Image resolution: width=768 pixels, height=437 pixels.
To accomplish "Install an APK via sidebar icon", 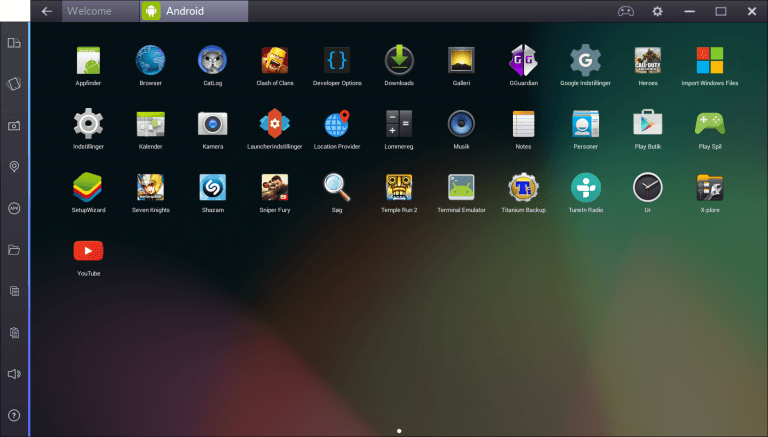I will (14, 208).
